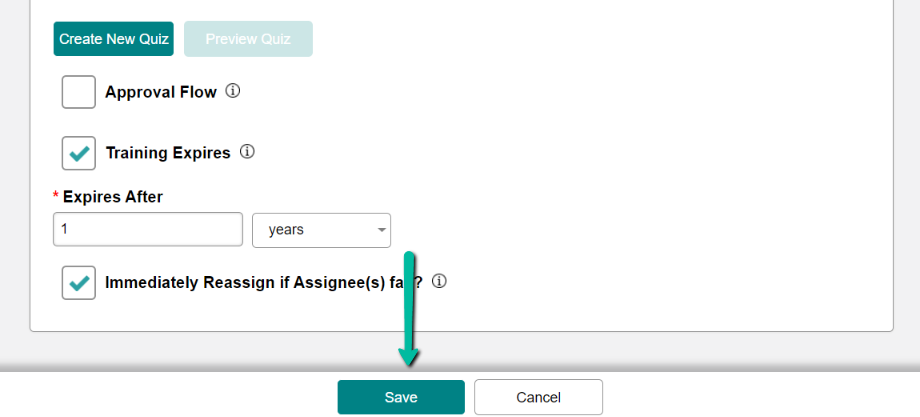Click the Approval Flow label text
The height and width of the screenshot is (417, 920).
click(161, 92)
